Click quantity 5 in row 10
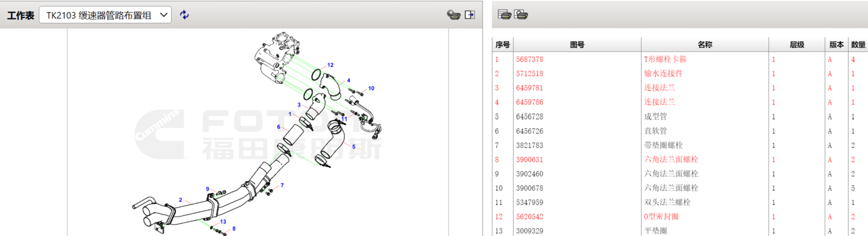This screenshot has height=236, width=868. click(x=853, y=188)
